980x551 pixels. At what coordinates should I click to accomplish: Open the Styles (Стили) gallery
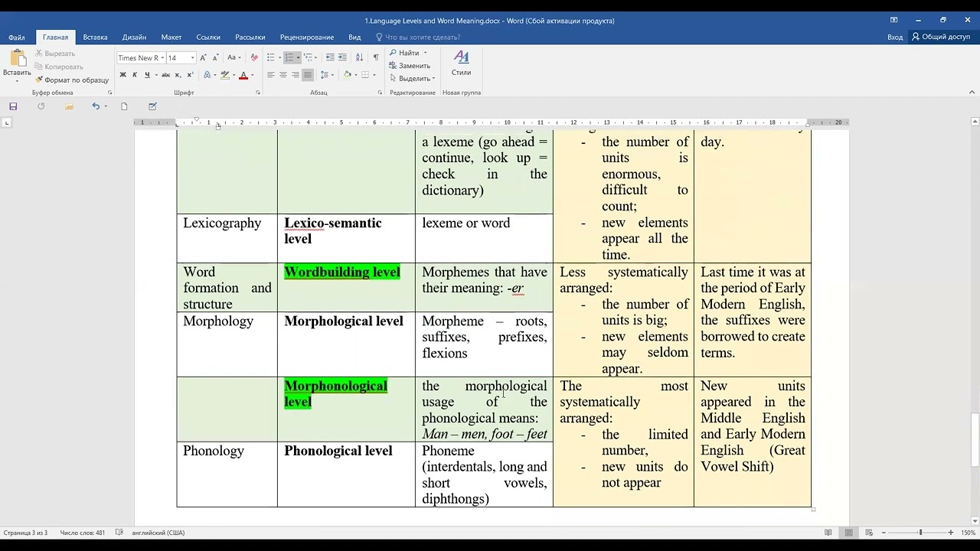coord(461,63)
